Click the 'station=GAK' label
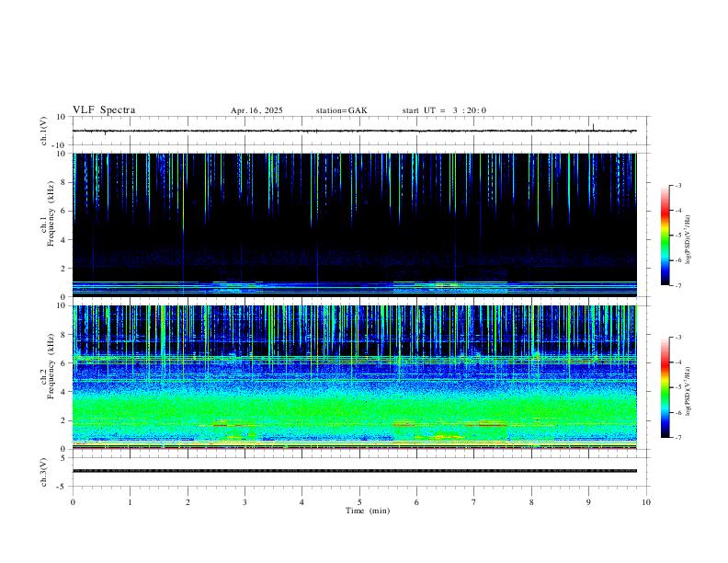Viewport: 728px width, 563px height. pyautogui.click(x=341, y=110)
